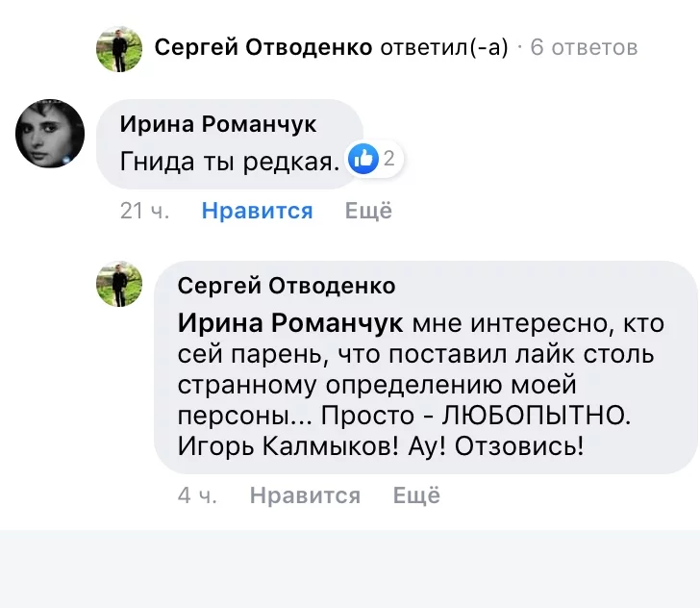Click the comment text "Гнида ты редкая."

[230, 161]
